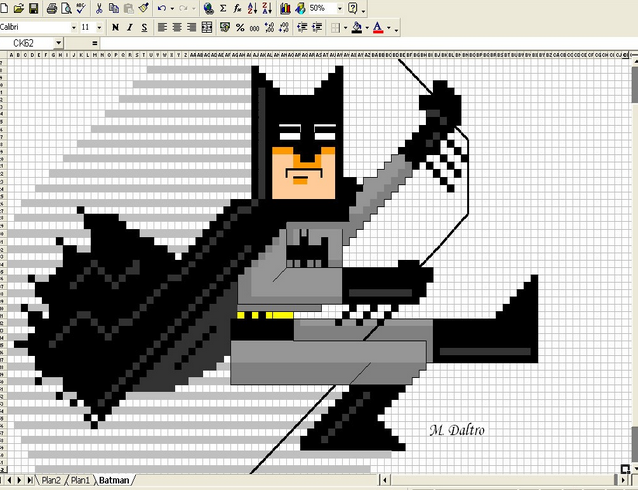Print the Batman sheet
The height and width of the screenshot is (490, 638).
(x=51, y=8)
